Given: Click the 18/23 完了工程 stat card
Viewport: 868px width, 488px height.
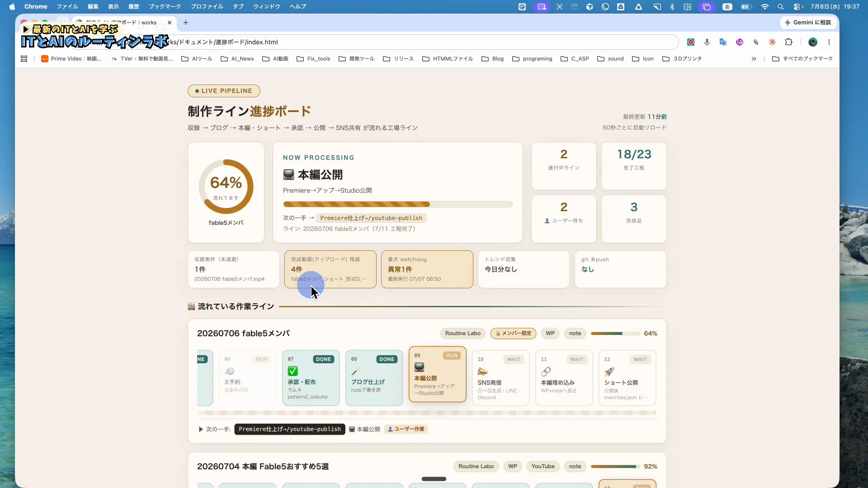Looking at the screenshot, I should coord(634,166).
